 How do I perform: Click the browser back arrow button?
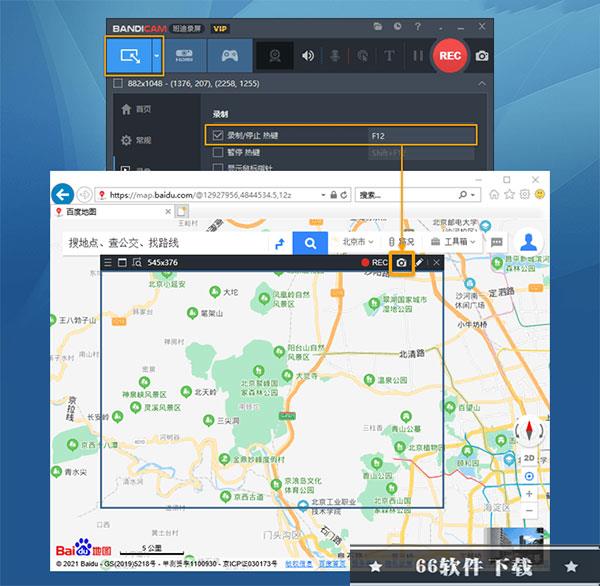point(62,195)
